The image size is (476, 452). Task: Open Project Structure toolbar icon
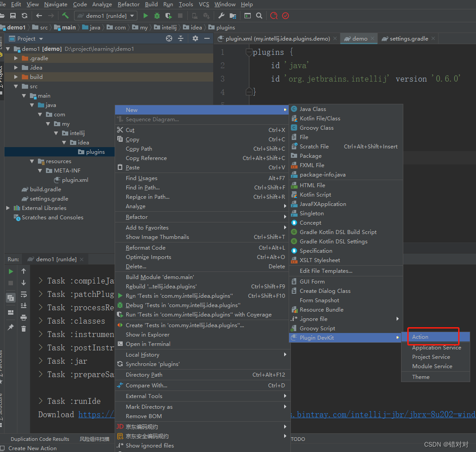click(x=233, y=16)
